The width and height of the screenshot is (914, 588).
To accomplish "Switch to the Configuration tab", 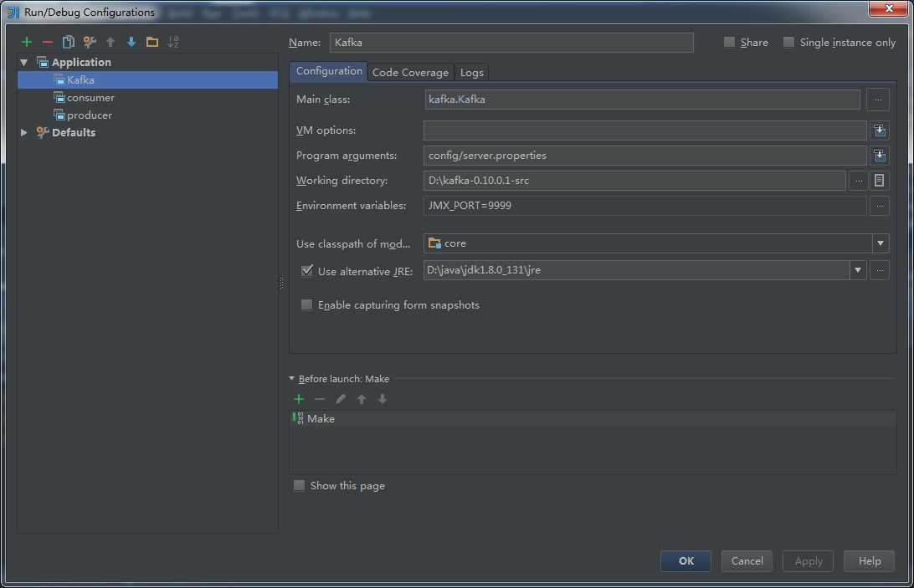I will tap(329, 71).
